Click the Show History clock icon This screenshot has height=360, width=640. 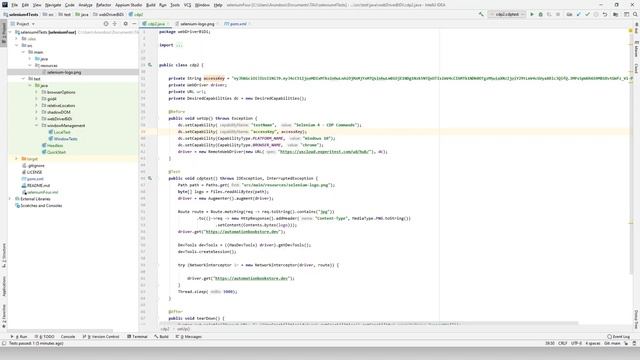596,14
